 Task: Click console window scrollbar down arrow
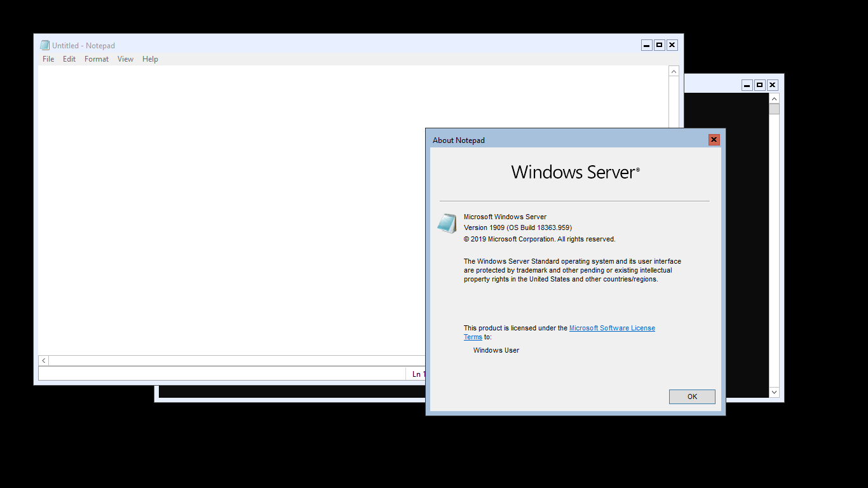click(774, 393)
